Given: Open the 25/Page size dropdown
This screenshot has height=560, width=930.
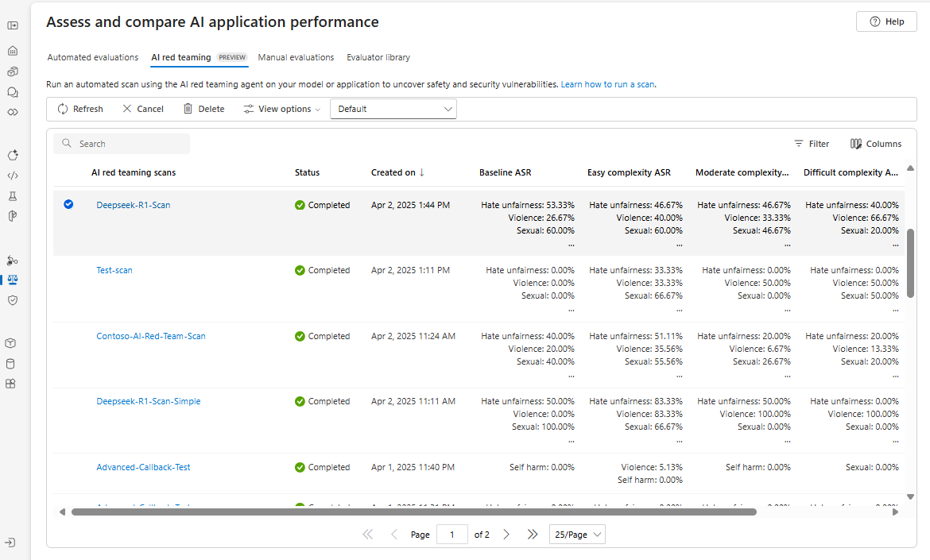Looking at the screenshot, I should click(x=577, y=535).
